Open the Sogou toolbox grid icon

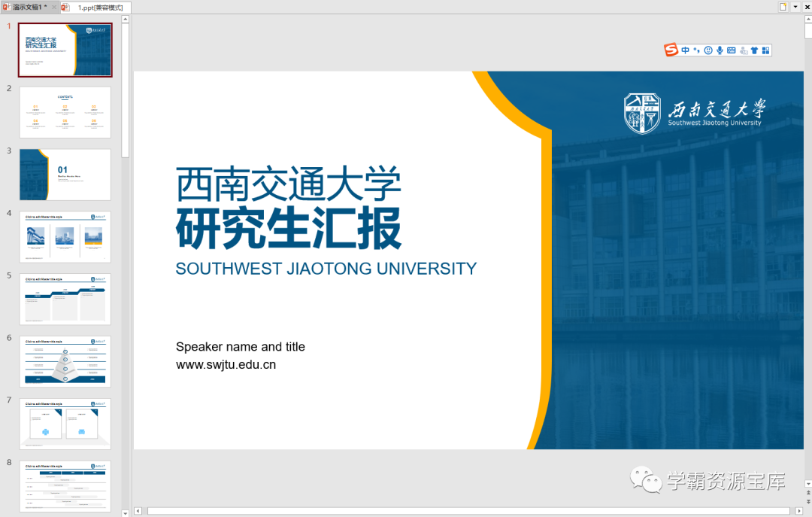point(767,50)
